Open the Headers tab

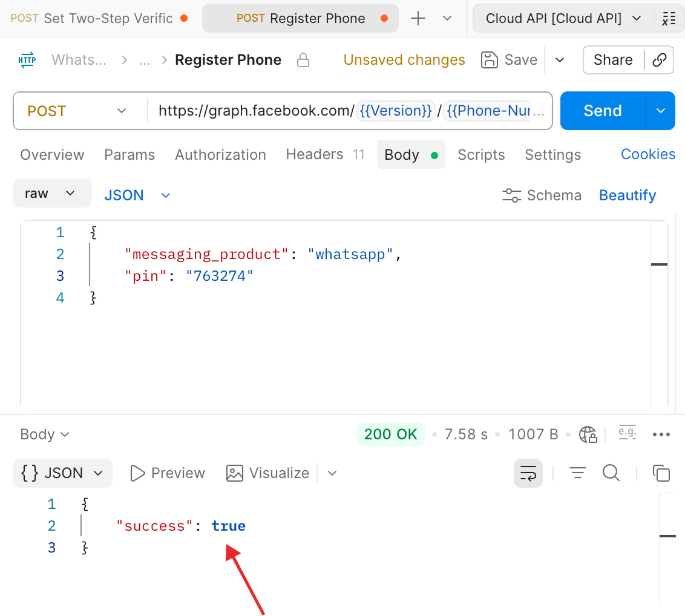click(x=325, y=155)
